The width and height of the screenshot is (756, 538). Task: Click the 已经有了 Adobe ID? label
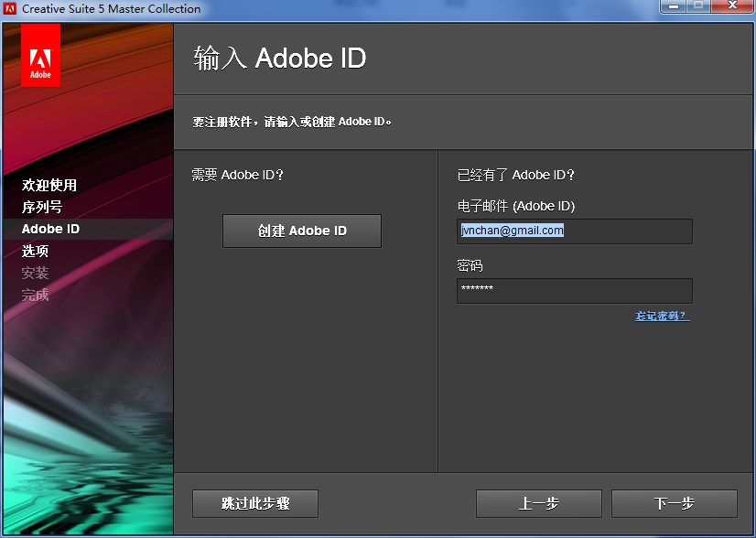[x=516, y=175]
